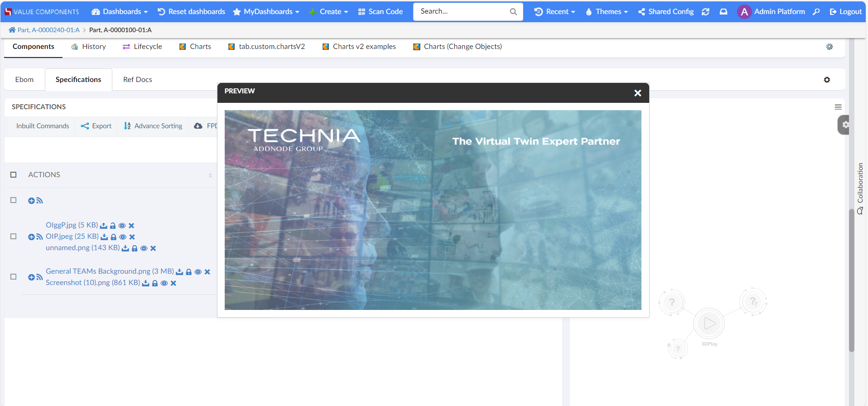868x406 pixels.
Task: Click the subscribe feed icon in the last row
Action: (x=40, y=277)
